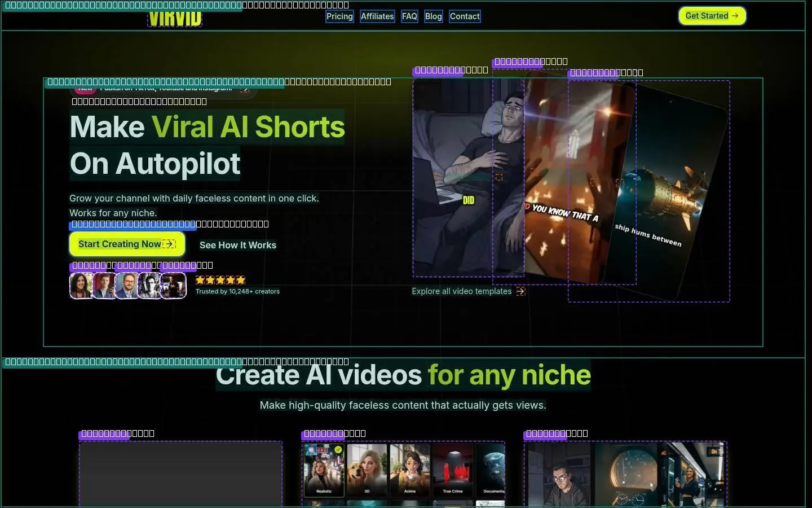This screenshot has width=812, height=508.
Task: Follow the Explore all video templates link
Action: (x=469, y=291)
